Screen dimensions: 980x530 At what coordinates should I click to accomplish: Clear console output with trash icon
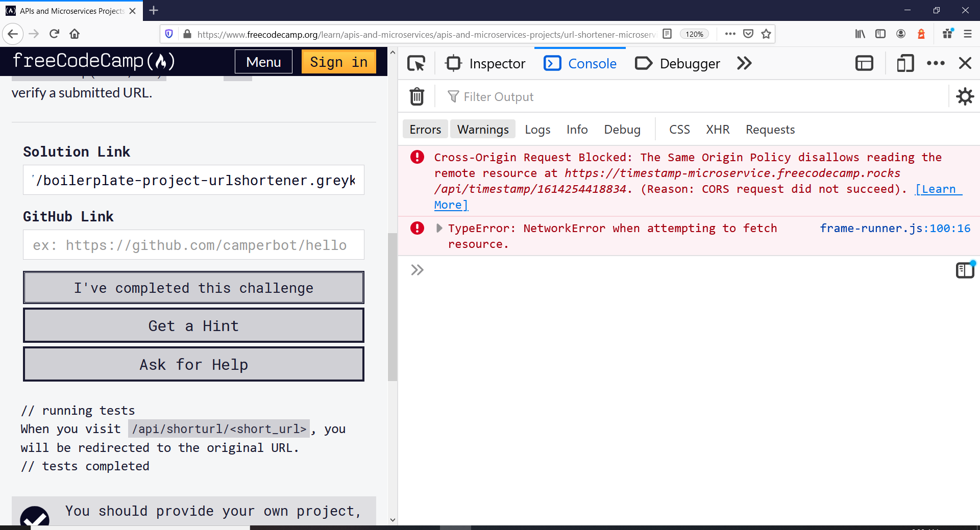(x=417, y=96)
